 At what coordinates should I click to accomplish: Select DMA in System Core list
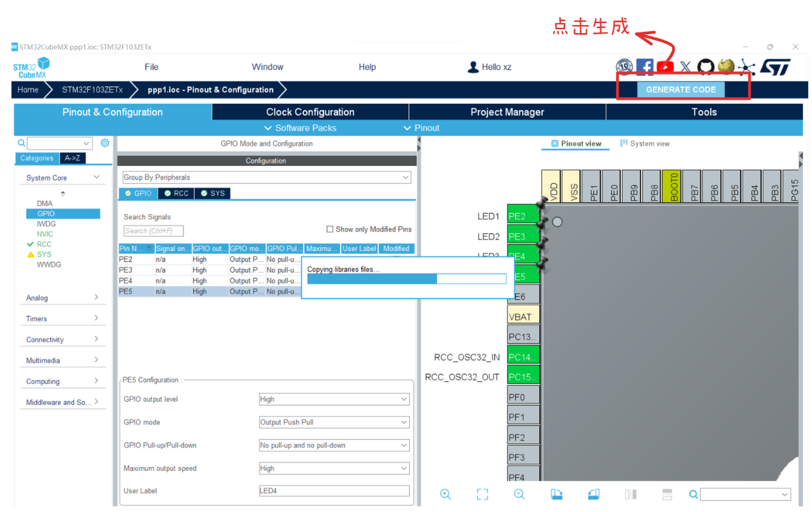coord(45,203)
